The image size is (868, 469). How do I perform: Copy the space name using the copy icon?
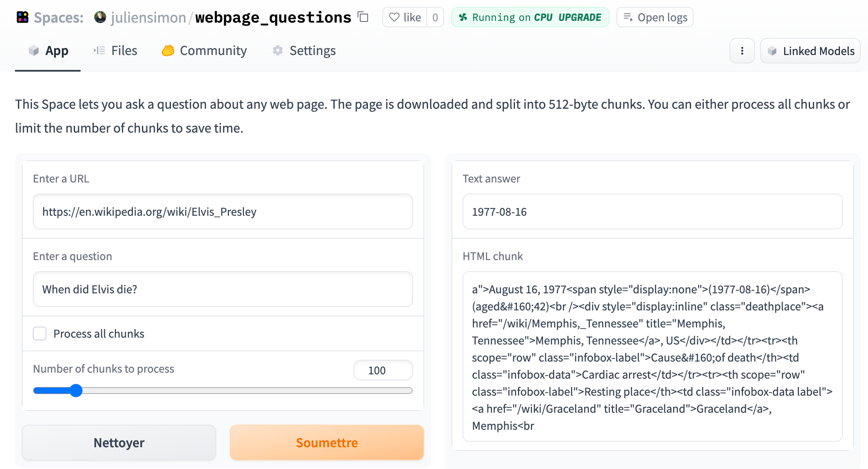click(x=363, y=17)
